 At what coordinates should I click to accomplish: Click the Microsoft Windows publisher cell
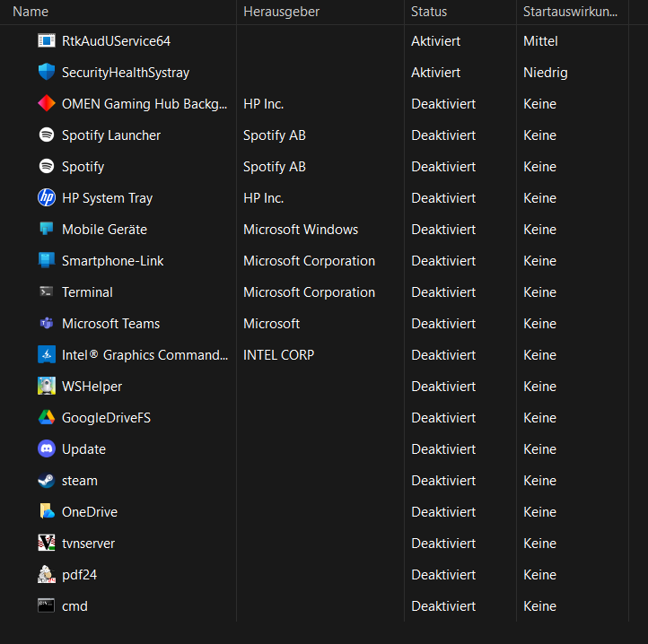(x=301, y=230)
